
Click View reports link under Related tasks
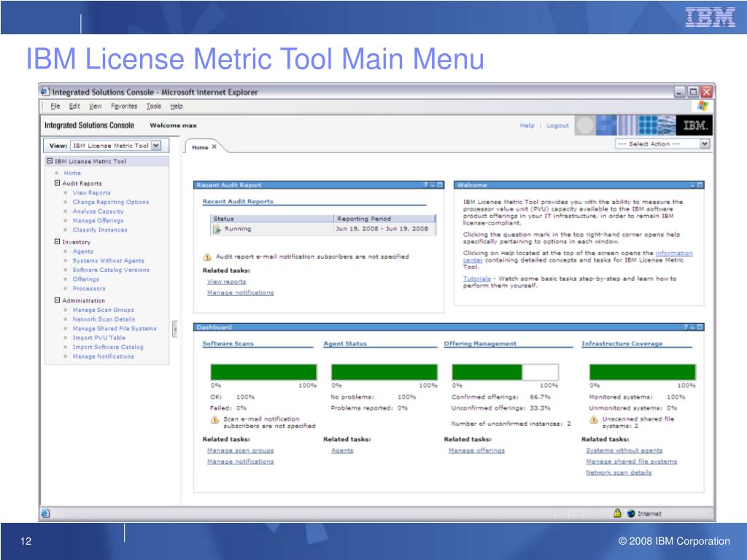[226, 281]
